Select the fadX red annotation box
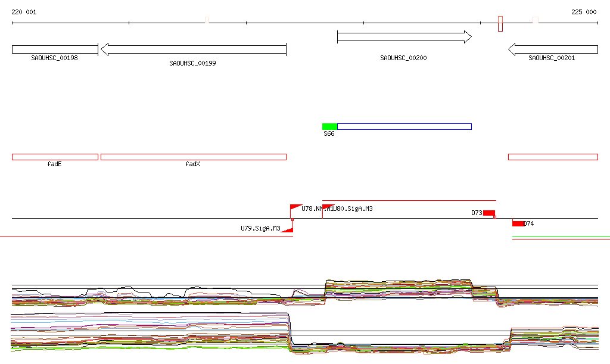This screenshot has height=364, width=610. tap(194, 157)
